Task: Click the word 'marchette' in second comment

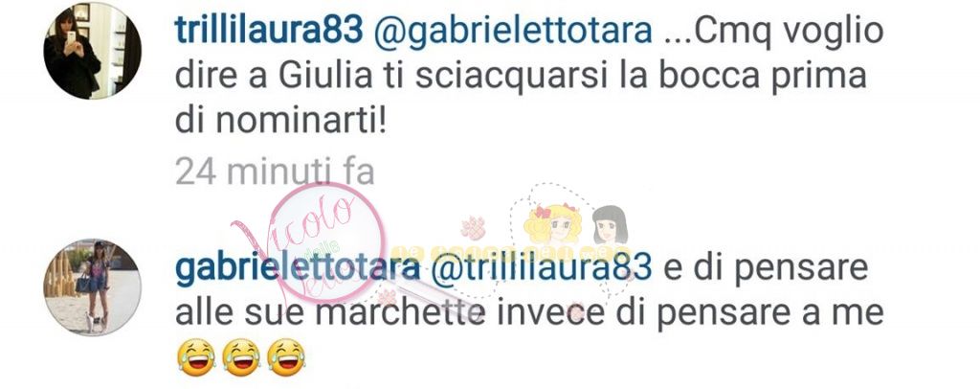Action: [399, 313]
